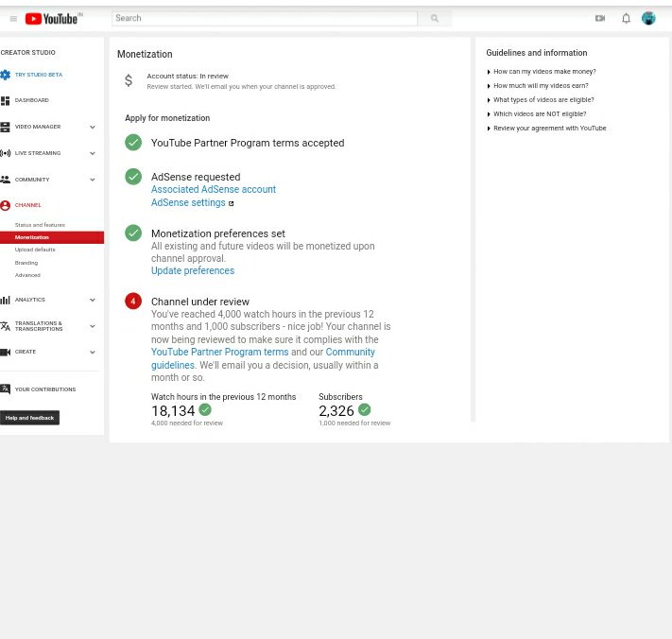Click the '4,000 needed for review' text
This screenshot has width=672, height=639.
(187, 423)
